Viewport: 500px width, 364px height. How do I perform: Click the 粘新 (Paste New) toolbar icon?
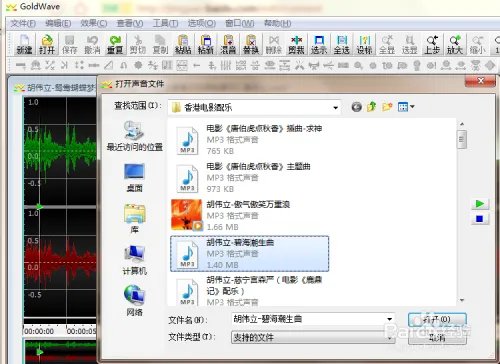(206, 44)
